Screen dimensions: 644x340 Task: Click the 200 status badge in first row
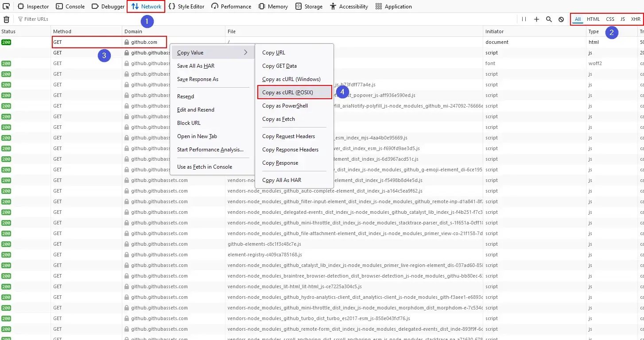[x=6, y=42]
